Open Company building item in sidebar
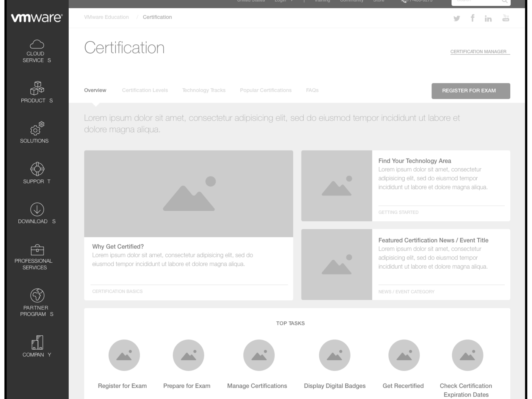The height and width of the screenshot is (399, 532). coord(37,346)
